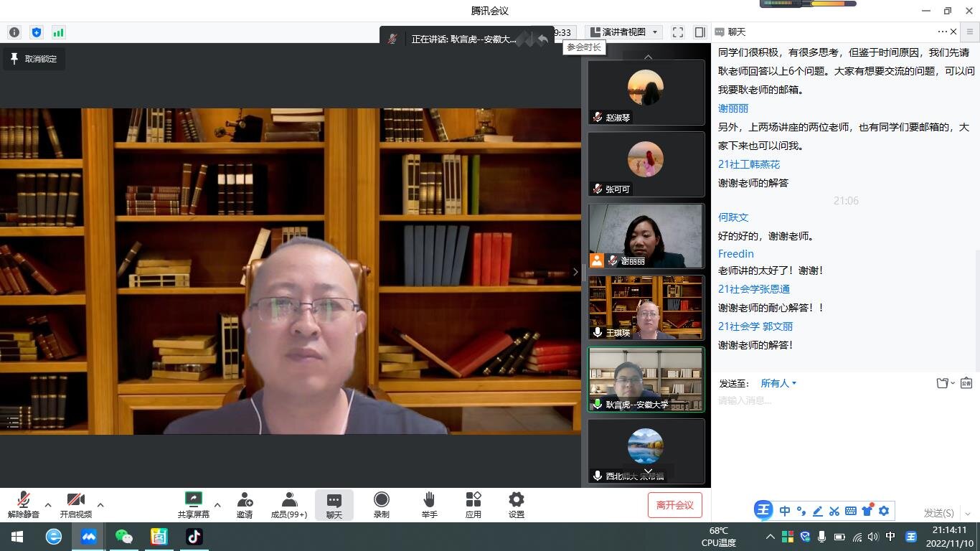Viewport: 980px width, 551px height.
Task: Toggle the Chat (聊天) panel button
Action: point(334,504)
